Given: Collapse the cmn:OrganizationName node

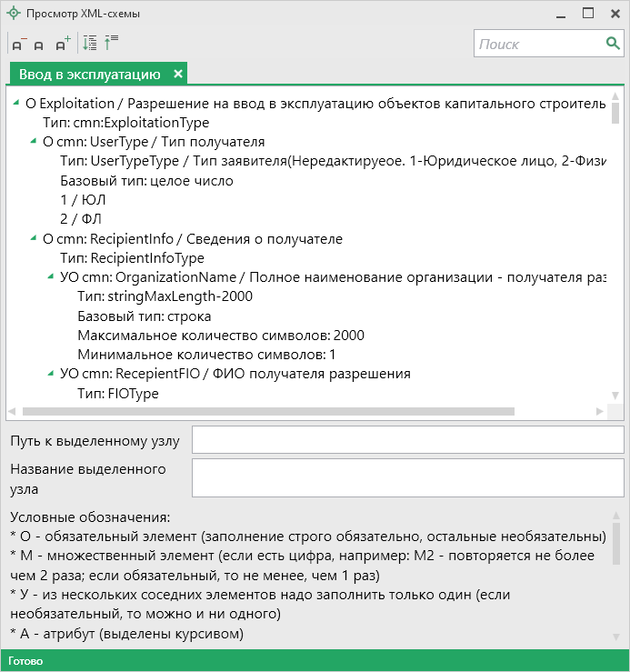Looking at the screenshot, I should click(51, 277).
